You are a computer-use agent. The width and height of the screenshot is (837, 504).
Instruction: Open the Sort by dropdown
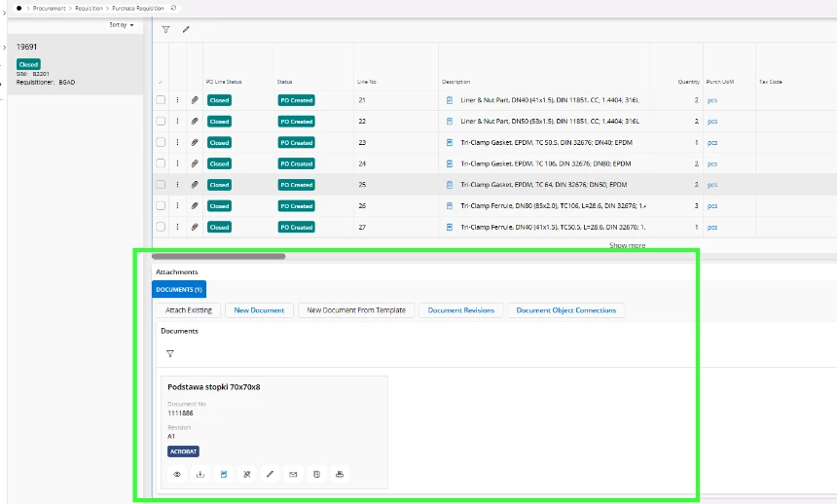coord(122,25)
